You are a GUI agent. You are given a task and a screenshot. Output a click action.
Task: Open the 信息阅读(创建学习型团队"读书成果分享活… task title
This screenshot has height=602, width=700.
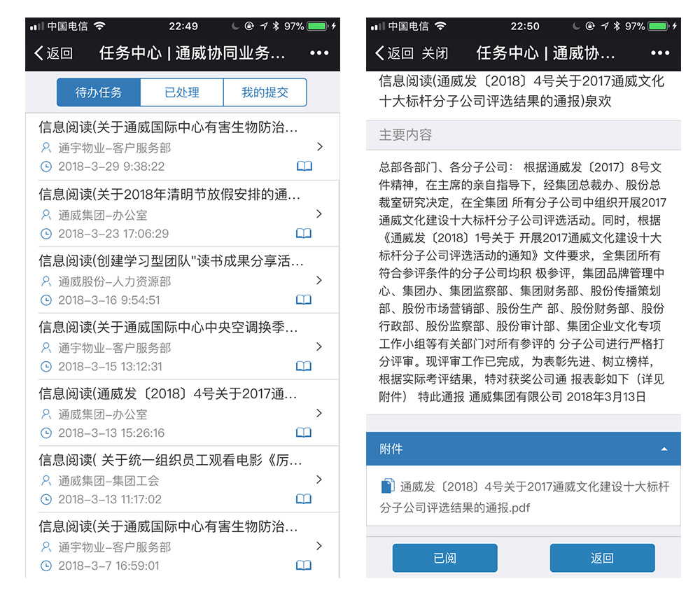click(x=171, y=261)
